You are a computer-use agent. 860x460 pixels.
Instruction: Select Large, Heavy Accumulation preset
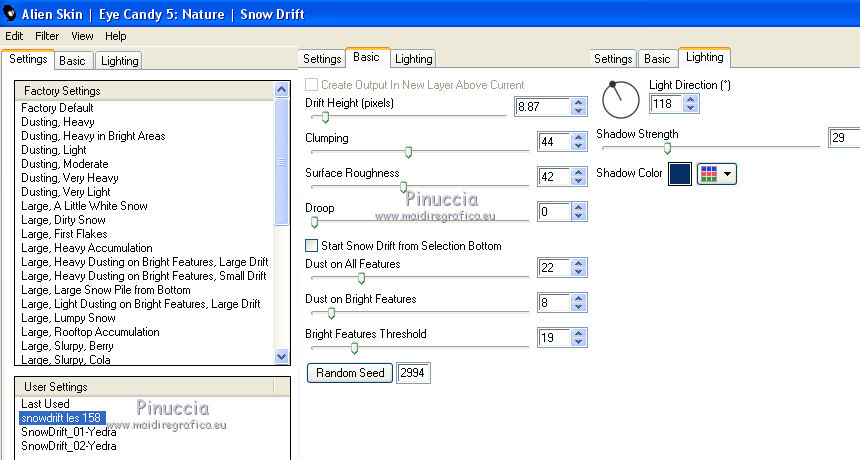[x=87, y=248]
